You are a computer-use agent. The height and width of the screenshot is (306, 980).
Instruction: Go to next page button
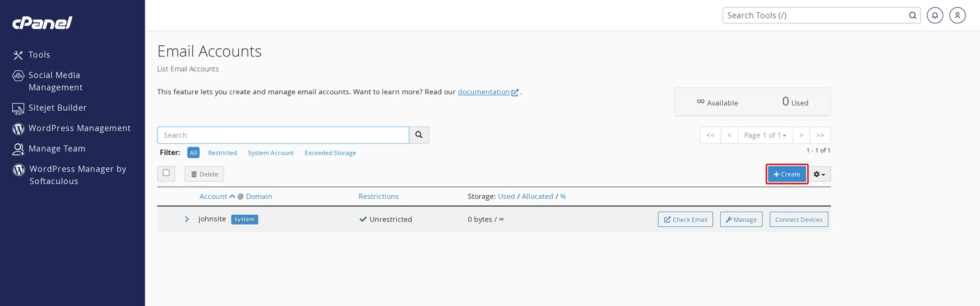tap(801, 135)
